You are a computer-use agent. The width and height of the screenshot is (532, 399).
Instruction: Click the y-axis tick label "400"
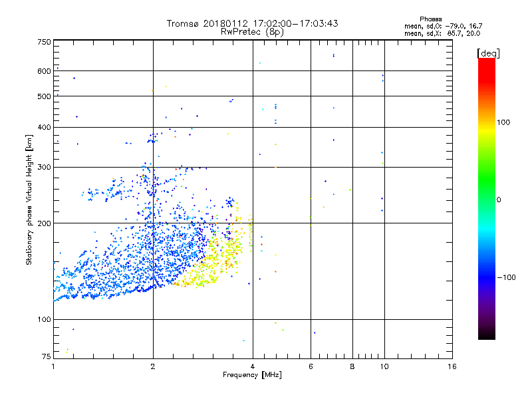[x=45, y=128]
